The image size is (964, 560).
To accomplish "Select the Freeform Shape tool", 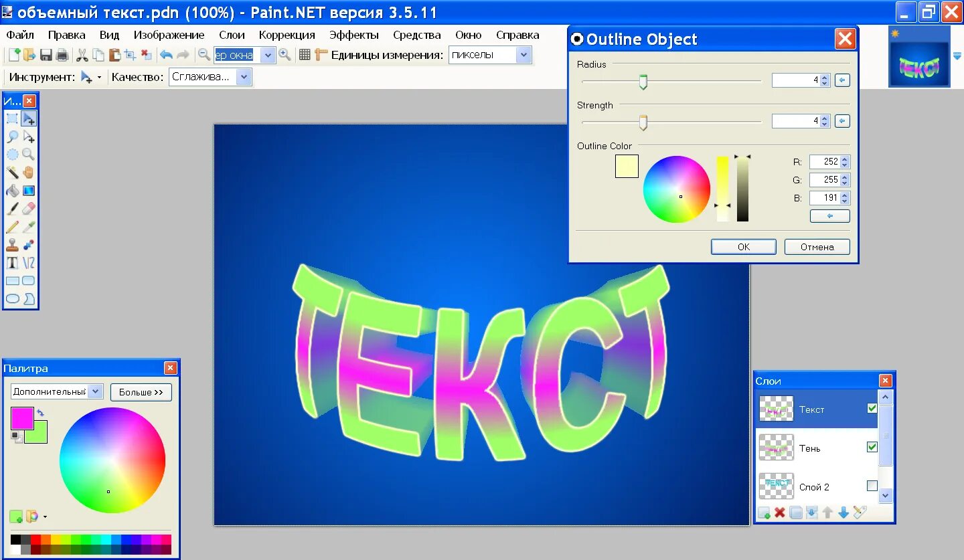I will (29, 299).
